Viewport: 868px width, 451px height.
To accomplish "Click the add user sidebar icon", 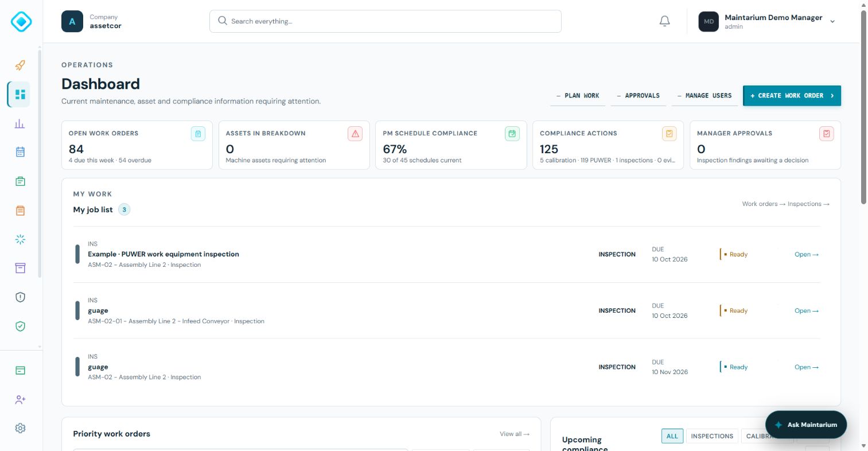I will [x=20, y=399].
